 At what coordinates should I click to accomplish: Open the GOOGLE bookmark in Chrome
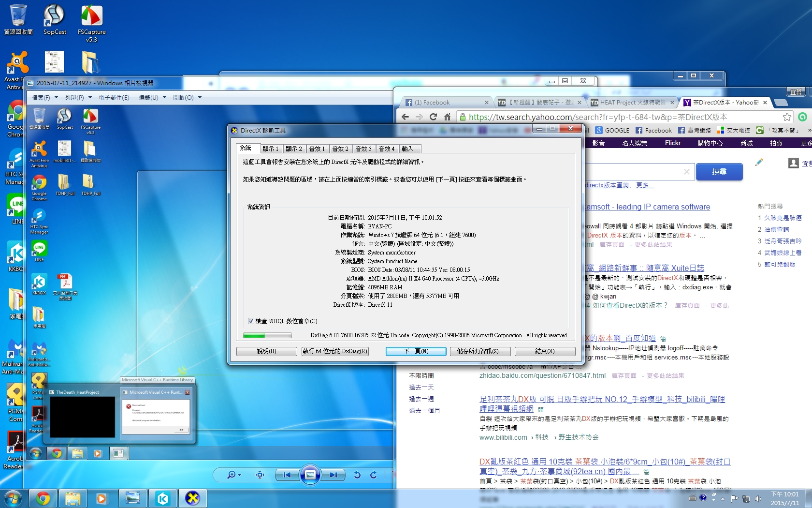click(612, 130)
